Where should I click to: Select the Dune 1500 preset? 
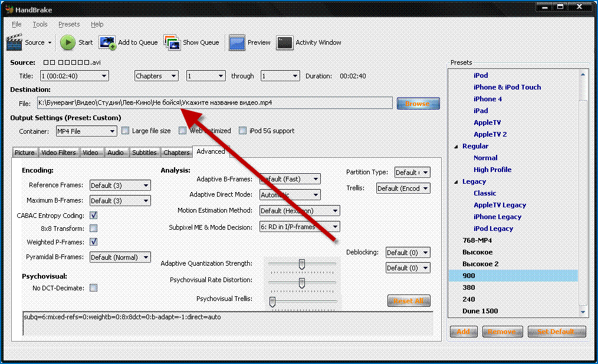[x=480, y=311]
